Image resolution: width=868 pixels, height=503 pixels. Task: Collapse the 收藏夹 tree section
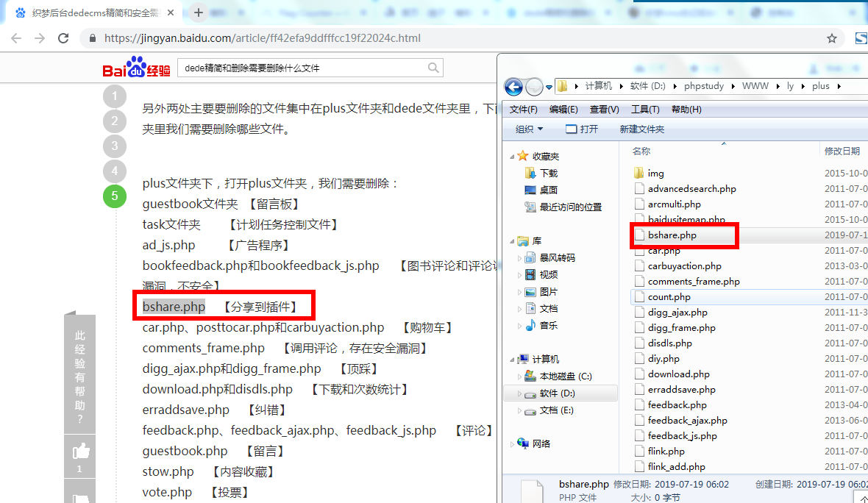pyautogui.click(x=512, y=156)
